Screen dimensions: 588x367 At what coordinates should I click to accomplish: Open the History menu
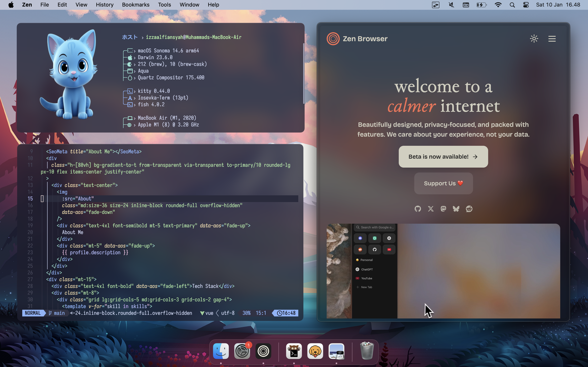[105, 5]
